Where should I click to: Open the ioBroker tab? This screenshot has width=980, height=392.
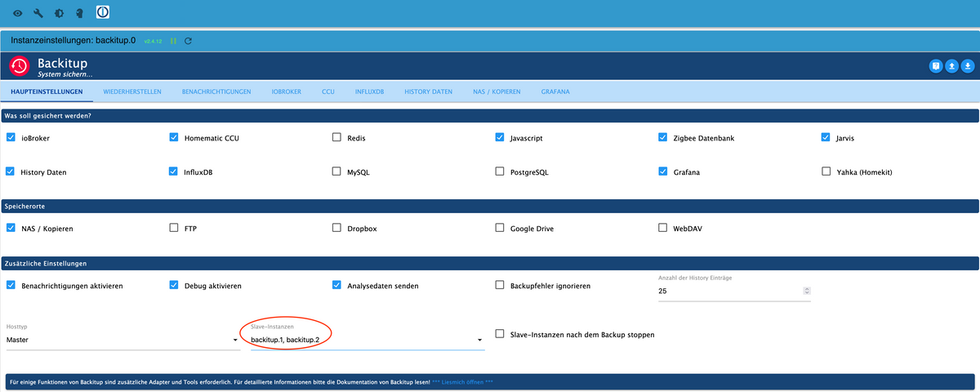tap(287, 91)
